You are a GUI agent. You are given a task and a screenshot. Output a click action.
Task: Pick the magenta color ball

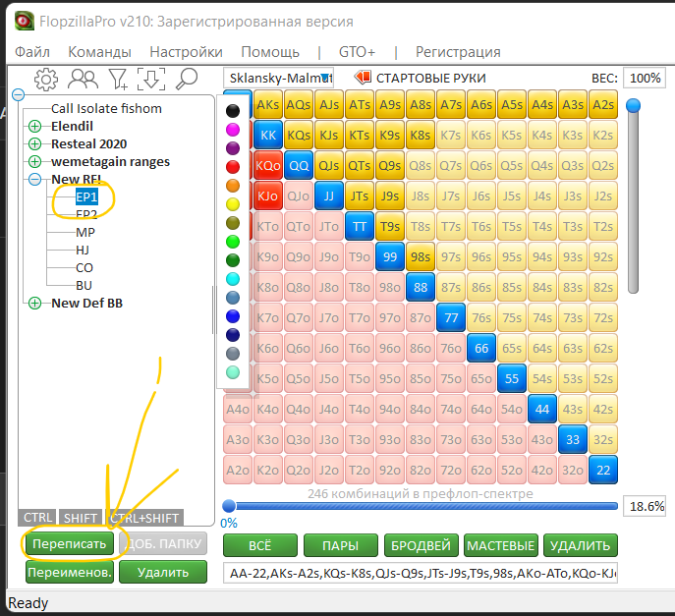pos(233,130)
